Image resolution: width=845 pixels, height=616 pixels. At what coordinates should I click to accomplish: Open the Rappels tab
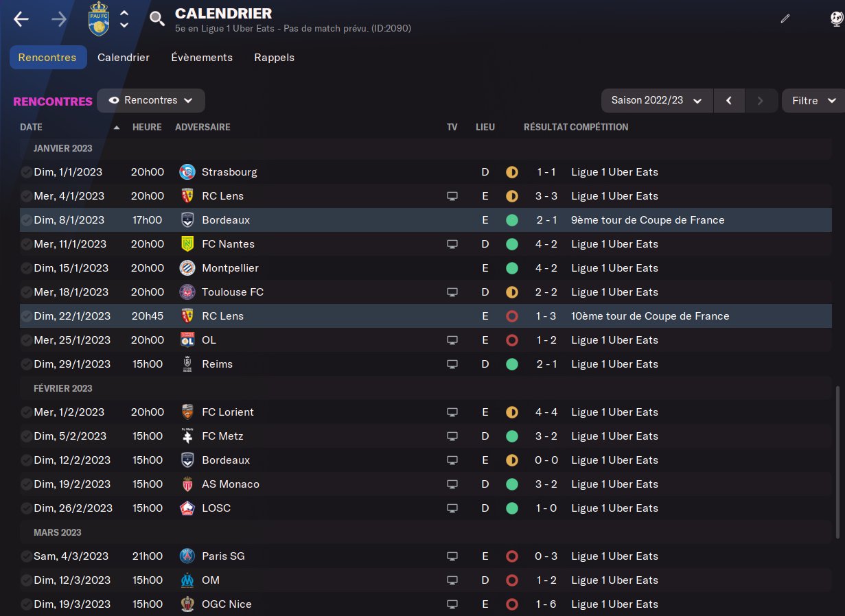click(274, 58)
